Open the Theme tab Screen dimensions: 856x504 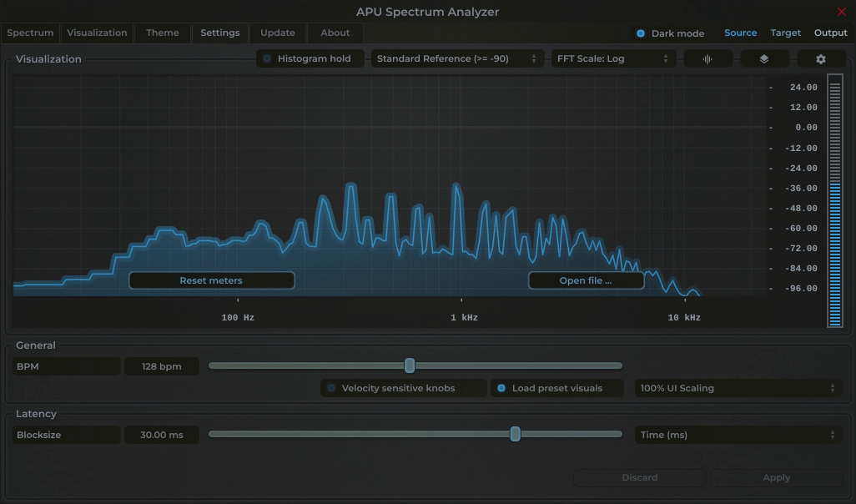point(163,33)
